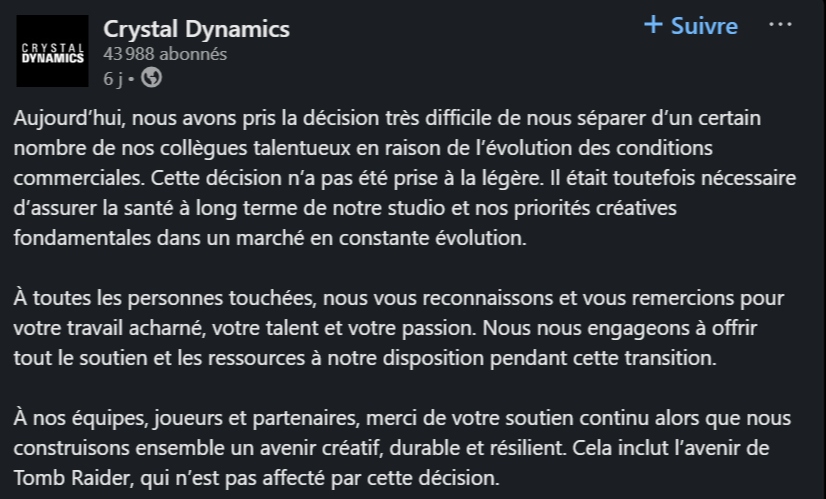Click the globe public visibility icon

151,77
